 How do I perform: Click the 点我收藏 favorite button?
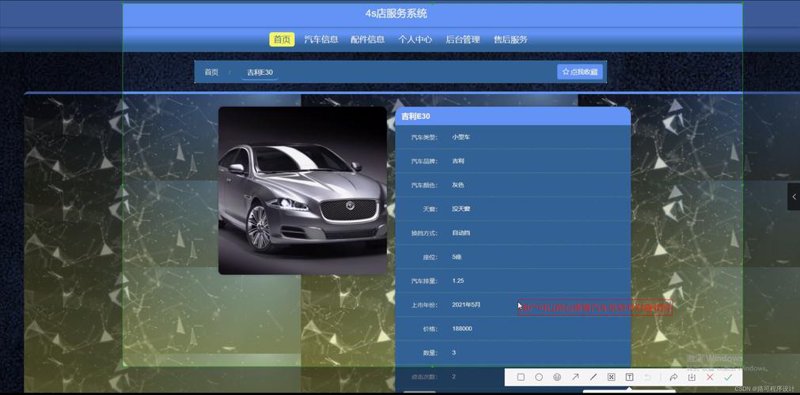[580, 72]
